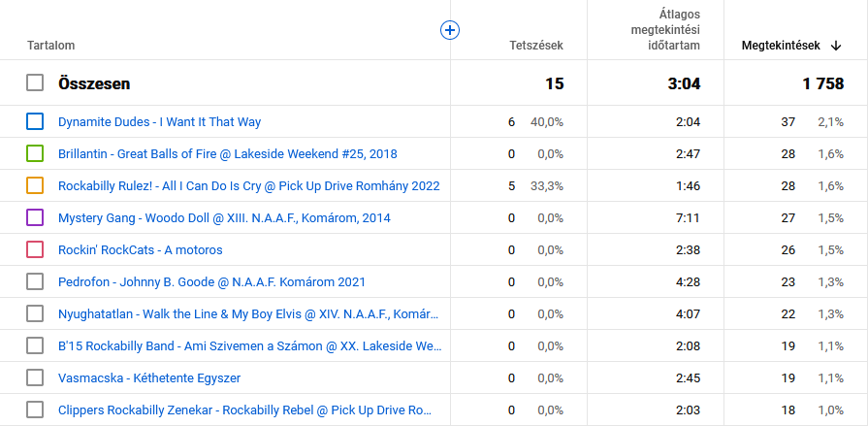Select the Nyughatatlan row checkbox

35,313
